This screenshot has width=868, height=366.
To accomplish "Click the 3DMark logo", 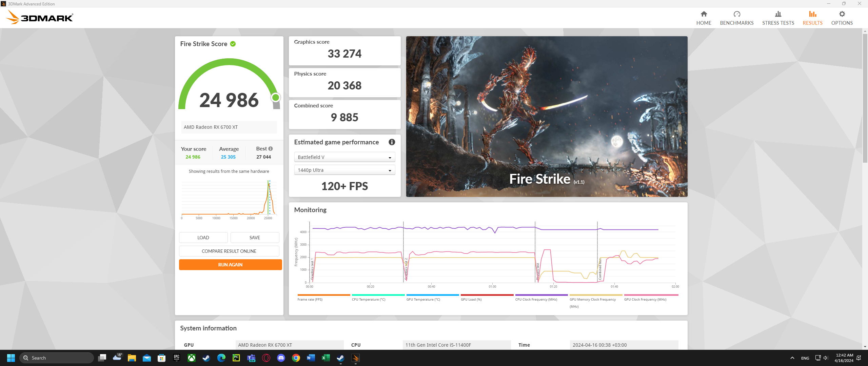I will (x=40, y=17).
